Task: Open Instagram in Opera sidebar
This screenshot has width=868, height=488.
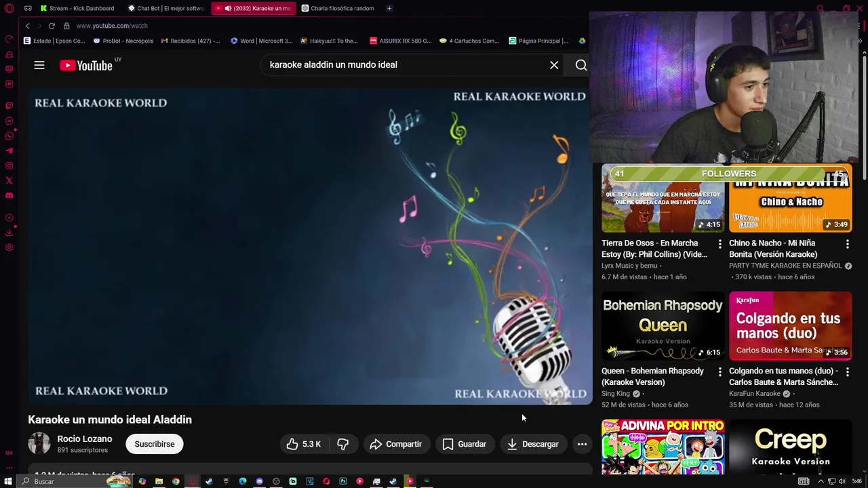Action: pos(9,165)
